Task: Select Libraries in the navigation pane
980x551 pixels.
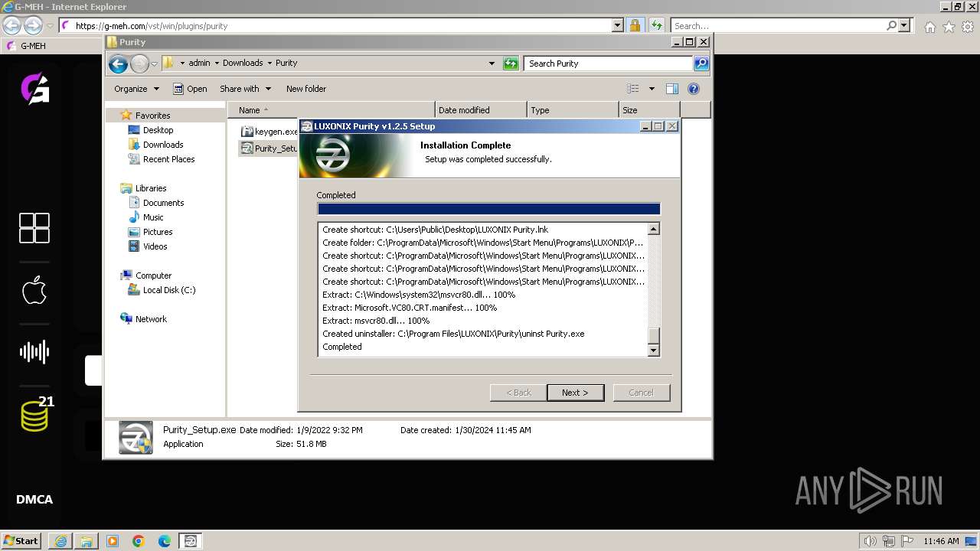Action: 151,188
